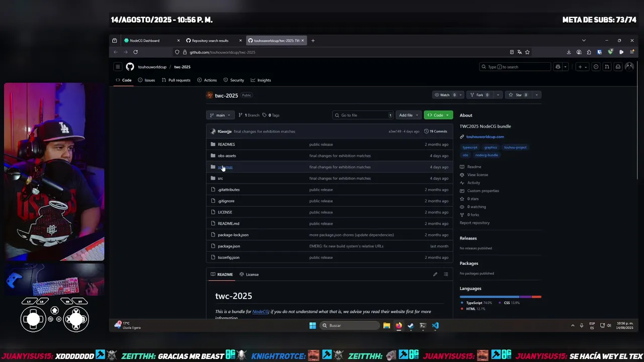Fork the twc-2025 repository

(x=479, y=95)
